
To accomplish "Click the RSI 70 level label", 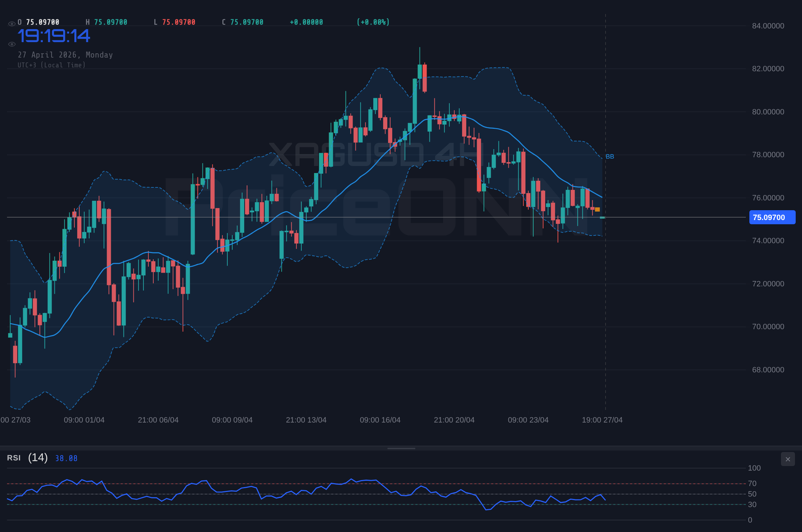I will [752, 484].
